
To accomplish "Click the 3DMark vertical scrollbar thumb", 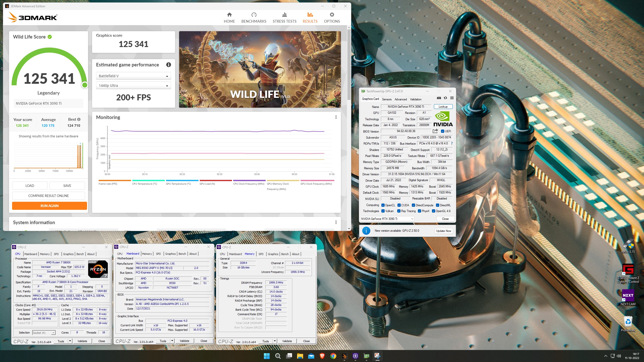I will click(x=349, y=64).
